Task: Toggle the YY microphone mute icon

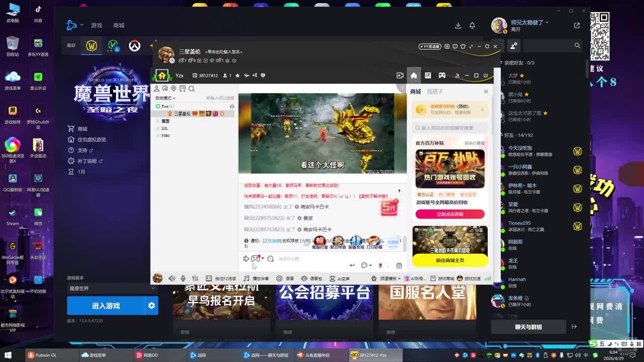Action: (183, 279)
